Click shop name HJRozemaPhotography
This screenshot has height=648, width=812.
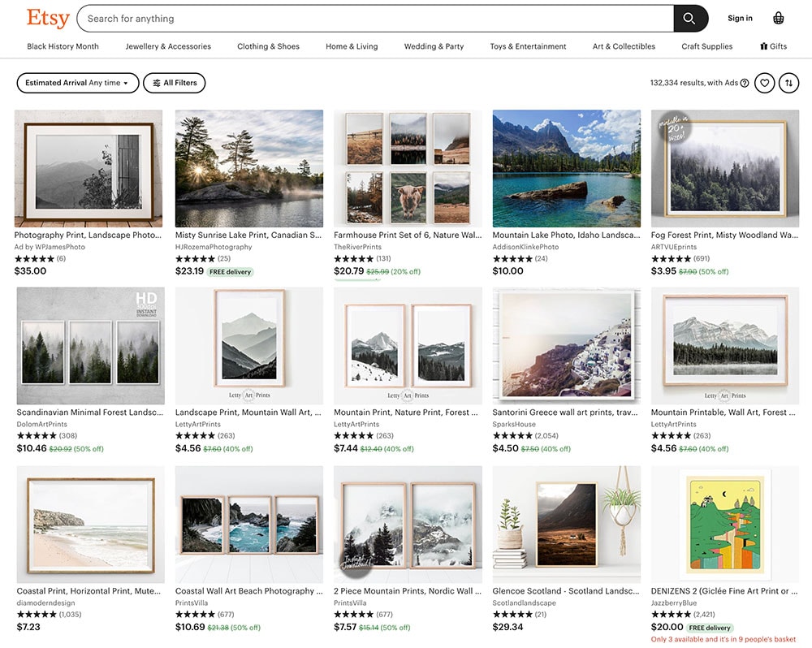[x=214, y=247]
